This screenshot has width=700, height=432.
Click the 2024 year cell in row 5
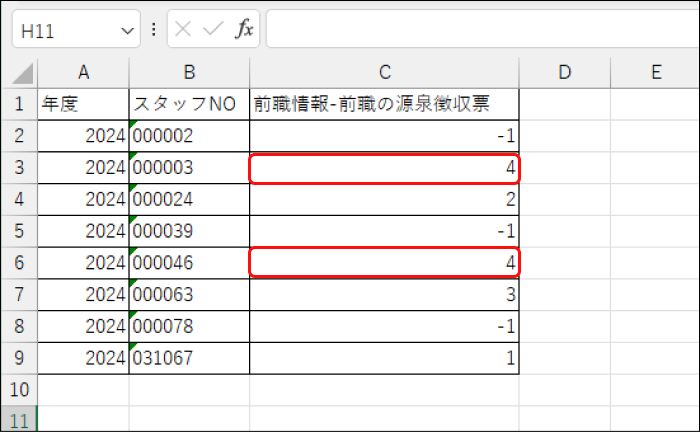83,231
